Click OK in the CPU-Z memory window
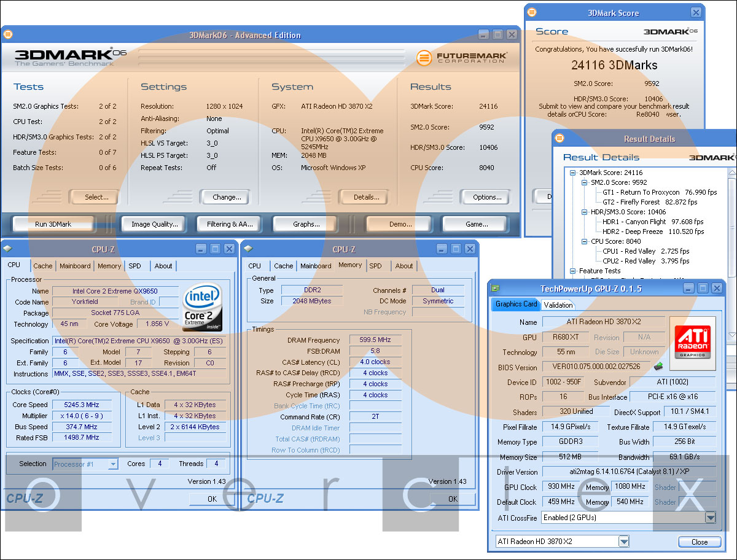737x560 pixels. 453,499
